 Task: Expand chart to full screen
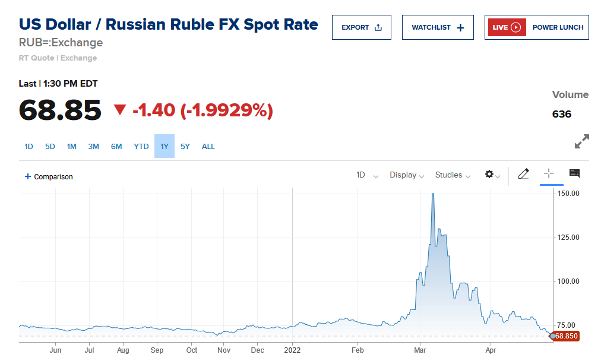[581, 141]
